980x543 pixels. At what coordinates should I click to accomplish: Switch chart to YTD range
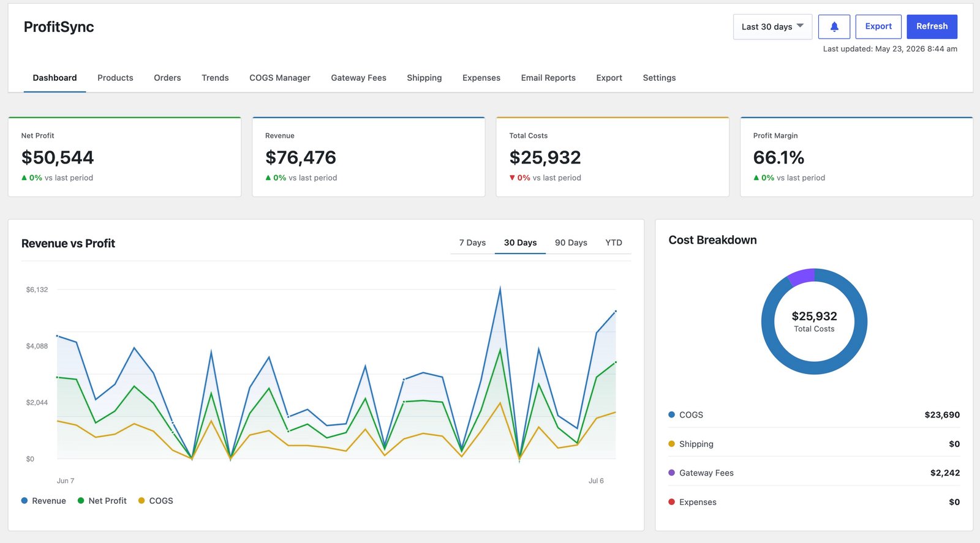point(614,243)
